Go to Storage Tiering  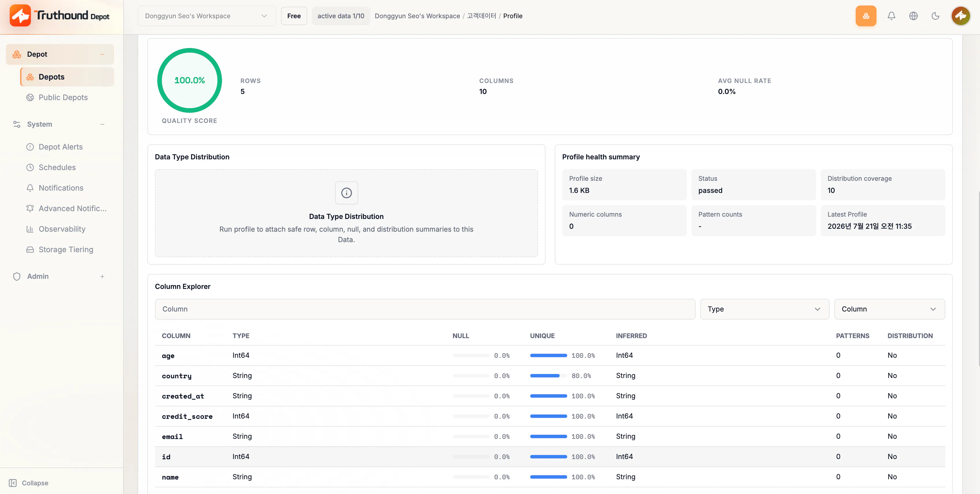66,250
